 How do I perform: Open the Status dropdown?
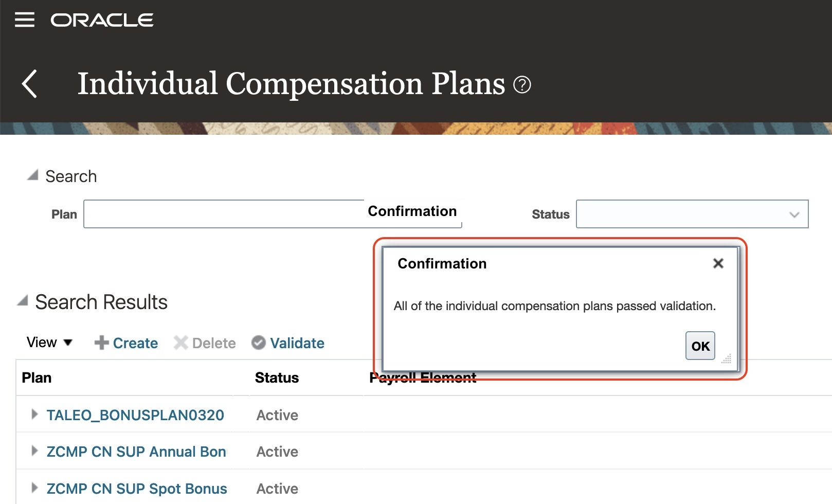(x=692, y=214)
